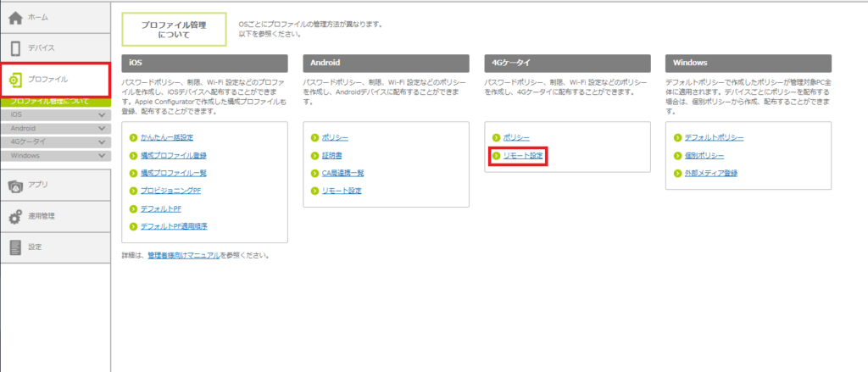Expand the 4Gケータイ submenu in sidebar
The image size is (868, 372).
(x=102, y=142)
